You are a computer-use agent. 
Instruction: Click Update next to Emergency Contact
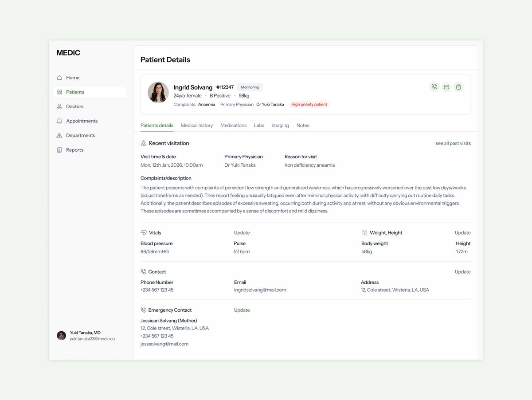click(242, 310)
